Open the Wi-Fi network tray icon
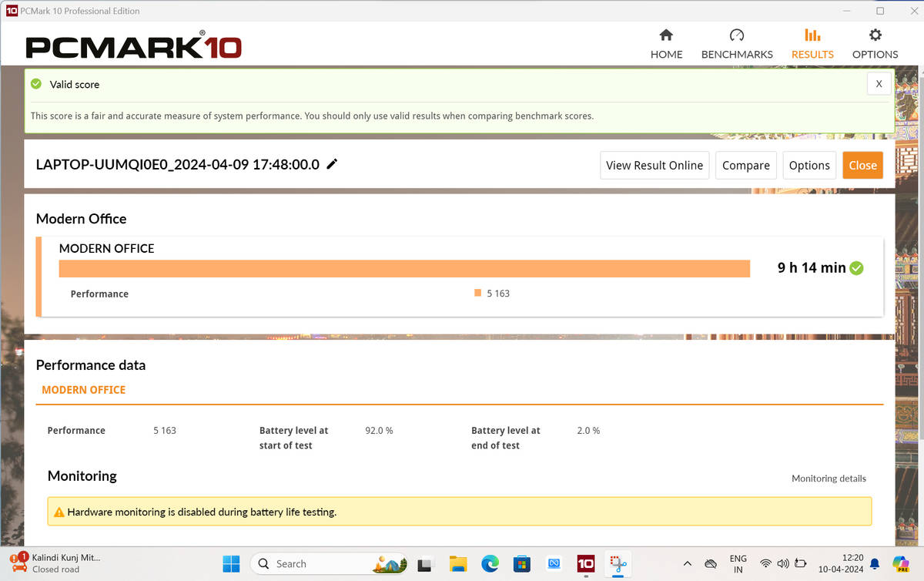This screenshot has width=924, height=581. tap(765, 563)
